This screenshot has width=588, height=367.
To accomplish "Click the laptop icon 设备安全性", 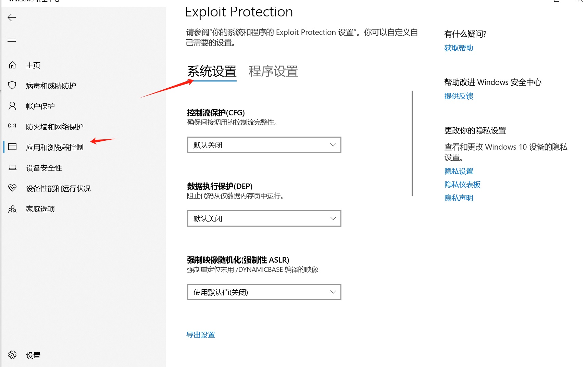I will pos(12,167).
